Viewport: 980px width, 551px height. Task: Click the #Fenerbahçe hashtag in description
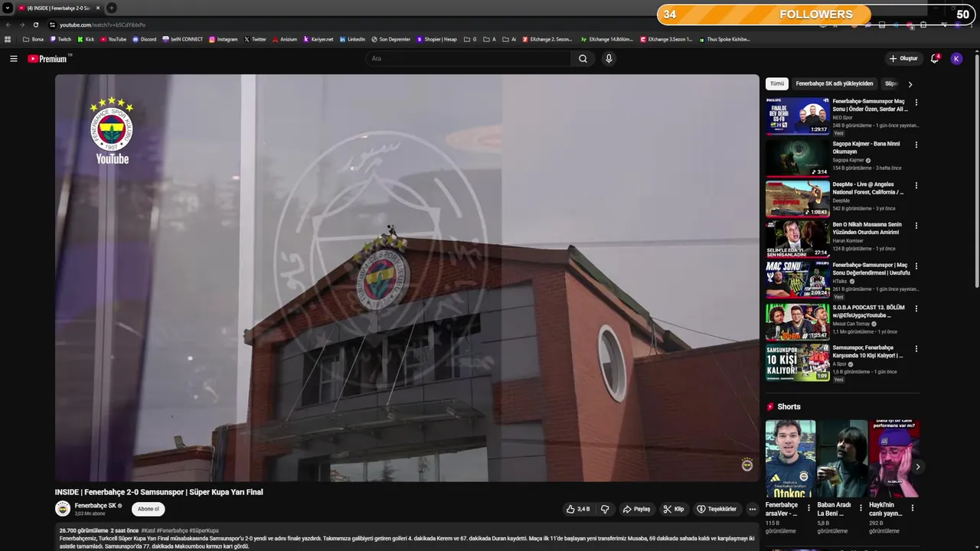click(x=172, y=530)
